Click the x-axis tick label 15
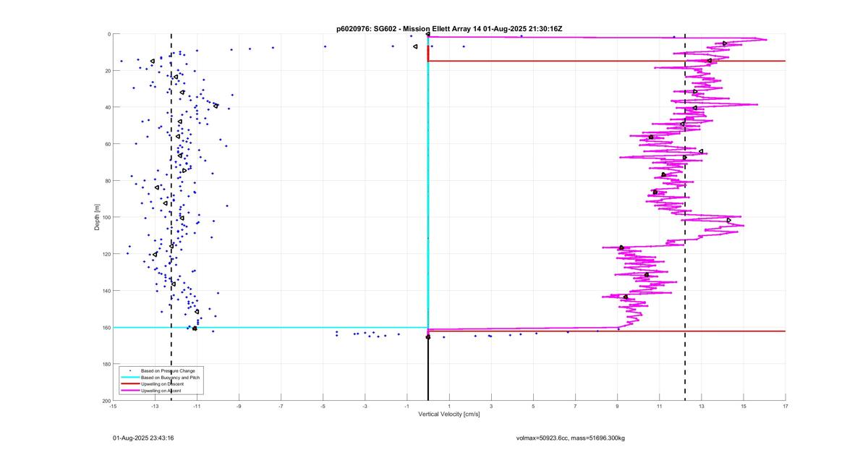The image size is (868, 450). (743, 407)
